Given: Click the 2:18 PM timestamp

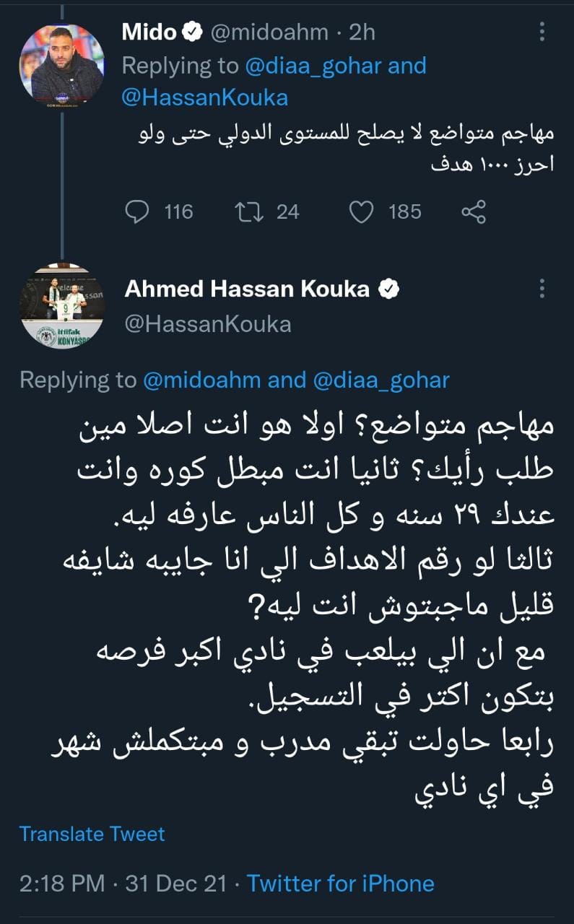Looking at the screenshot, I should tap(62, 884).
